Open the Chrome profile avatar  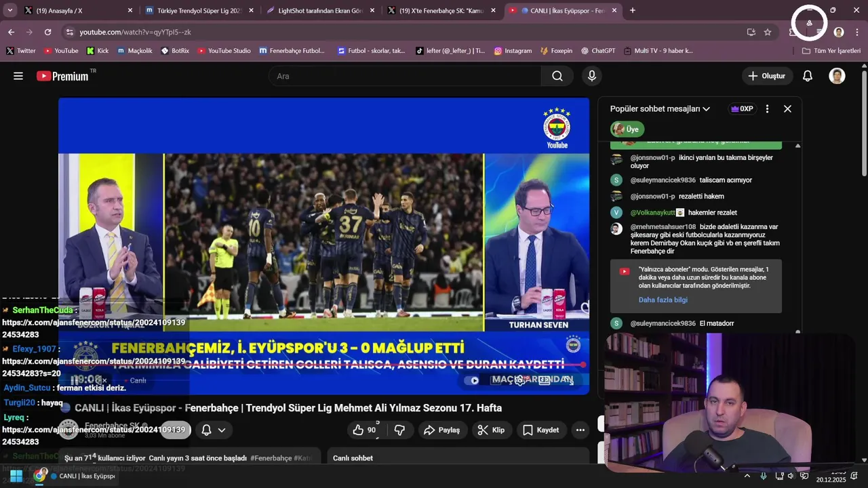click(x=839, y=32)
